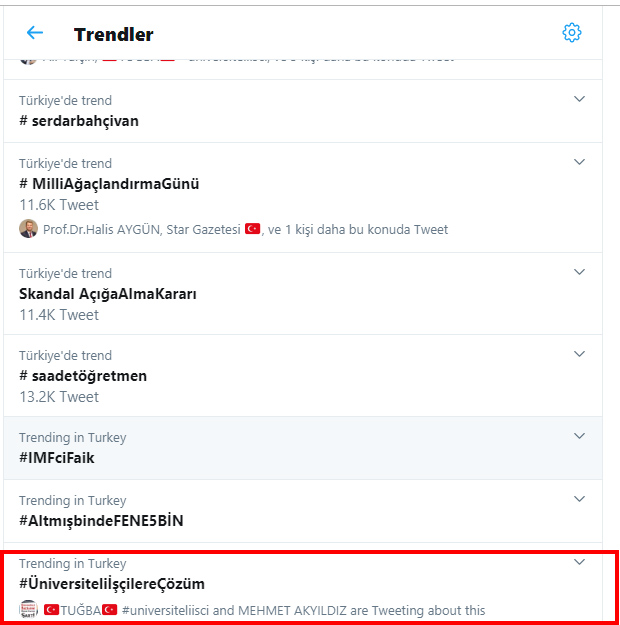Open chevron menu for #MilliAğaçlandırmaGünü
The height and width of the screenshot is (625, 620).
point(579,162)
